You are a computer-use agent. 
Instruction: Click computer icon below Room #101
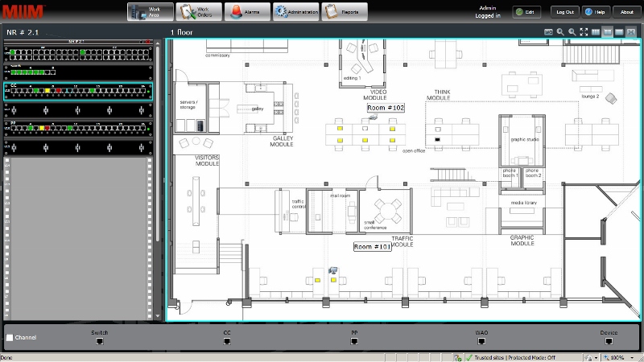[333, 270]
